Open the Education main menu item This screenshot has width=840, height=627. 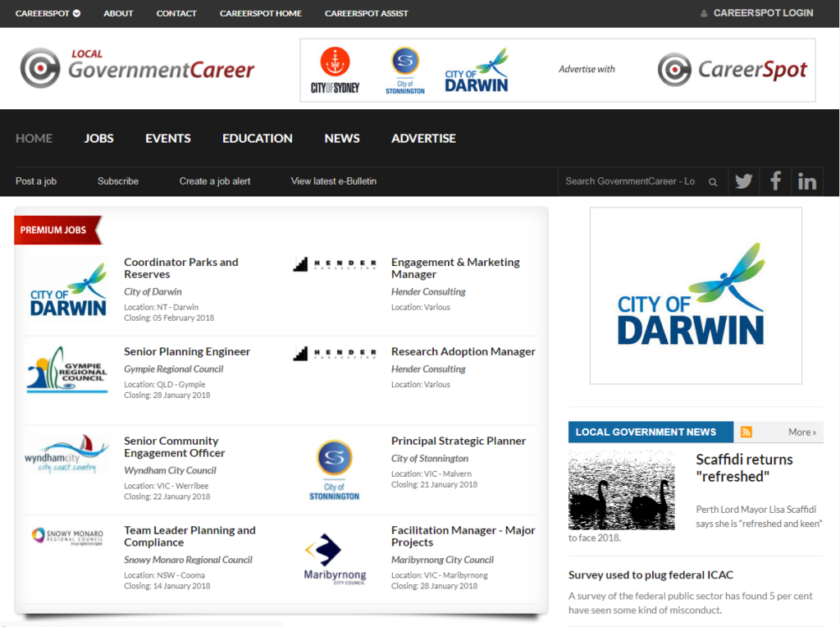point(257,138)
